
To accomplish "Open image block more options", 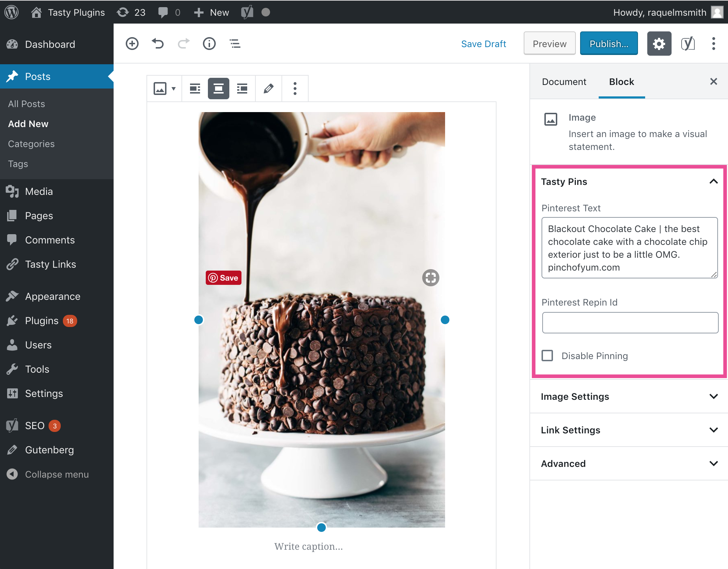I will [295, 89].
